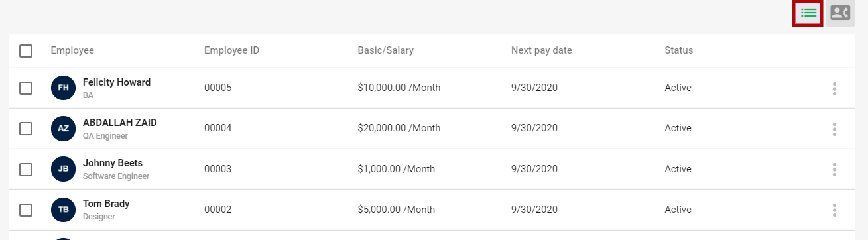Click the FH avatar icon

click(63, 88)
